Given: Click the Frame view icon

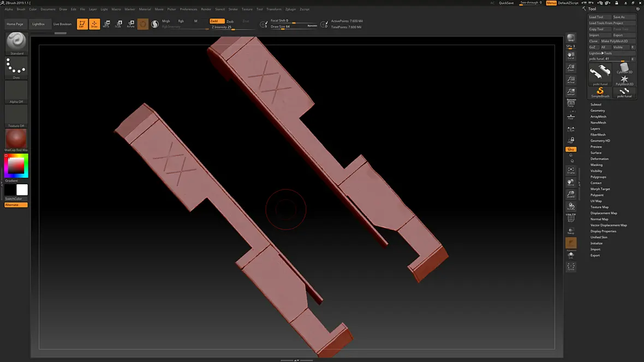Looking at the screenshot, I should point(571,170).
